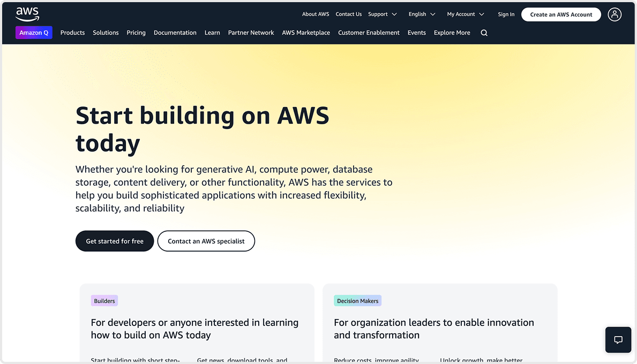637x364 pixels.
Task: Select the Builders tag label
Action: 104,301
